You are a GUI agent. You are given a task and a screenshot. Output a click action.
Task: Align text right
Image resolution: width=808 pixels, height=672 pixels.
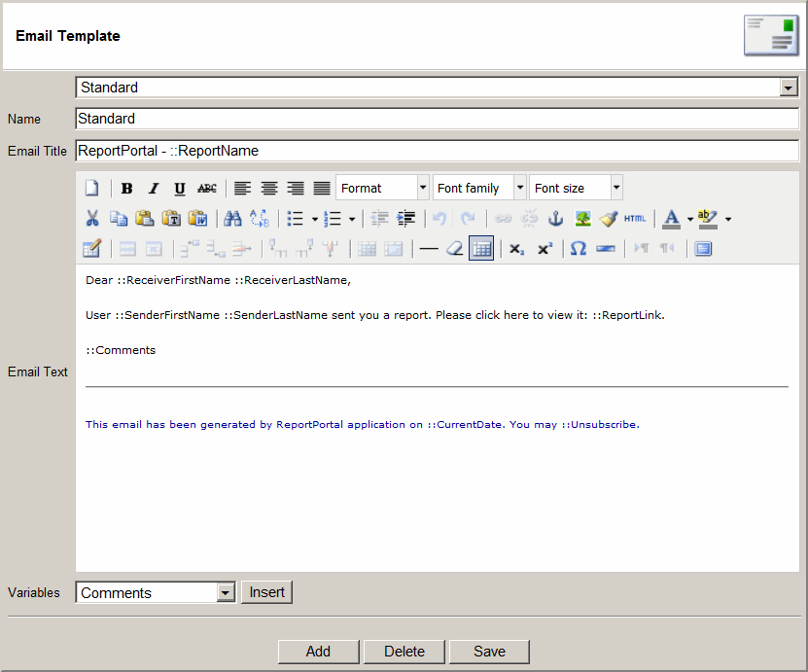[296, 188]
